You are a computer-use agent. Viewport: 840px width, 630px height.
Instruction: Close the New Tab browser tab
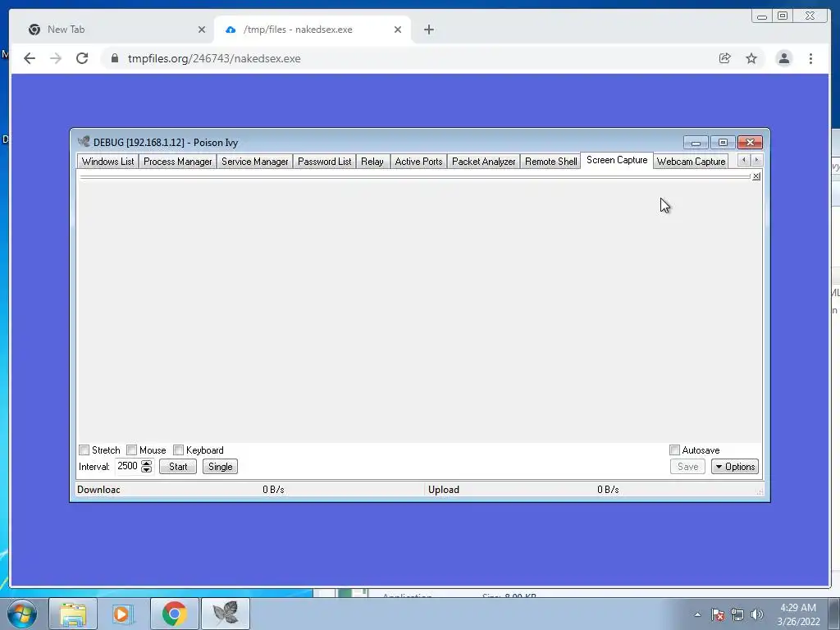click(202, 30)
